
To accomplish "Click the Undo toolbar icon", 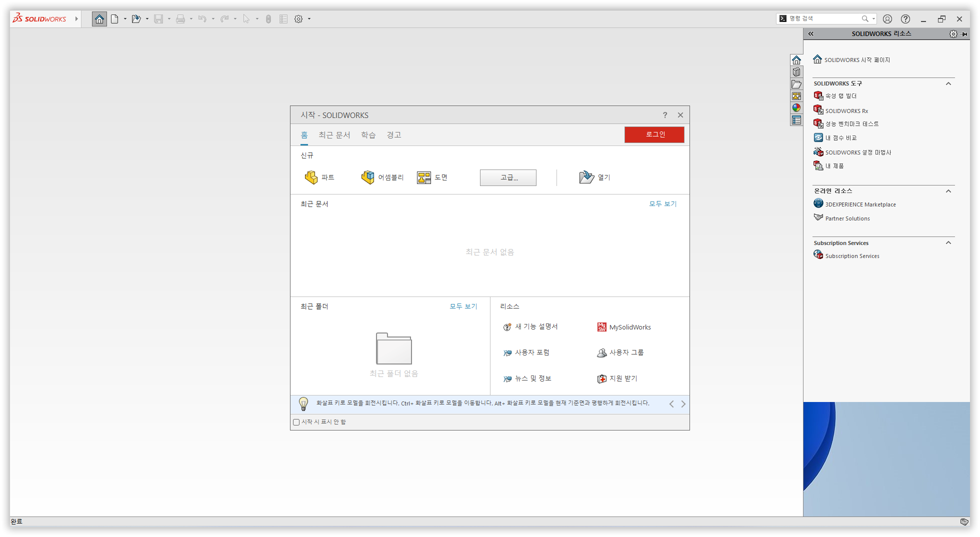I will 202,19.
